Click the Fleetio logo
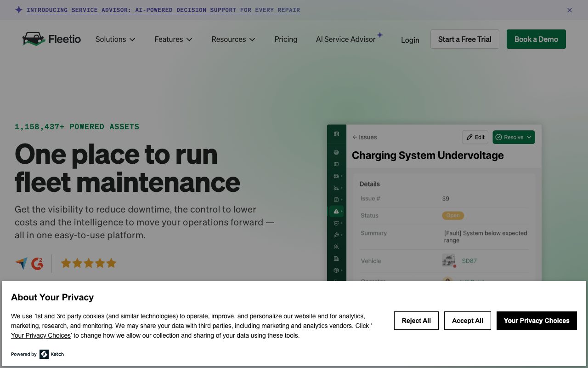Viewport: 588px width, 368px height. tap(51, 39)
